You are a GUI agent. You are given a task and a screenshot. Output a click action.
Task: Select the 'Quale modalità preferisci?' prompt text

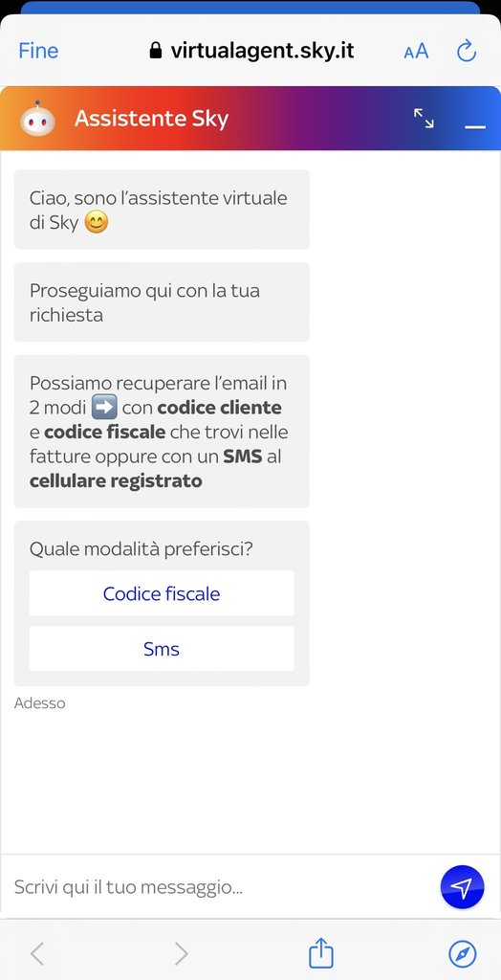pyautogui.click(x=142, y=549)
